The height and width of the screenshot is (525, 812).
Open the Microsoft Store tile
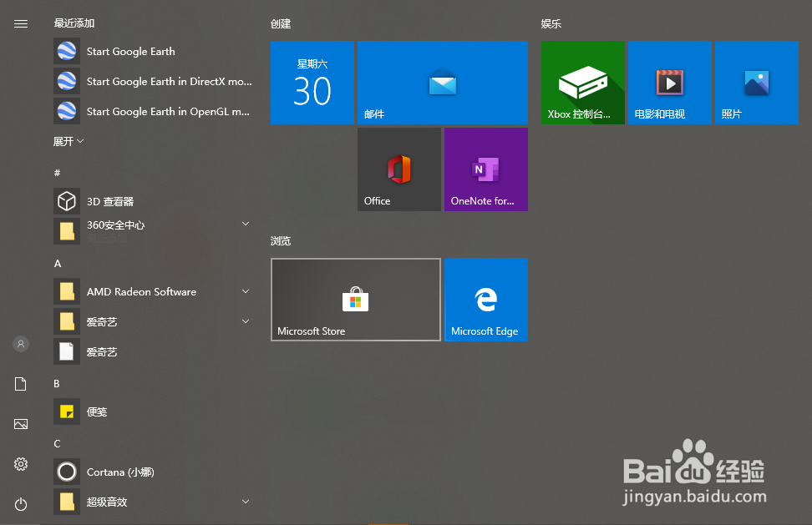tap(356, 300)
